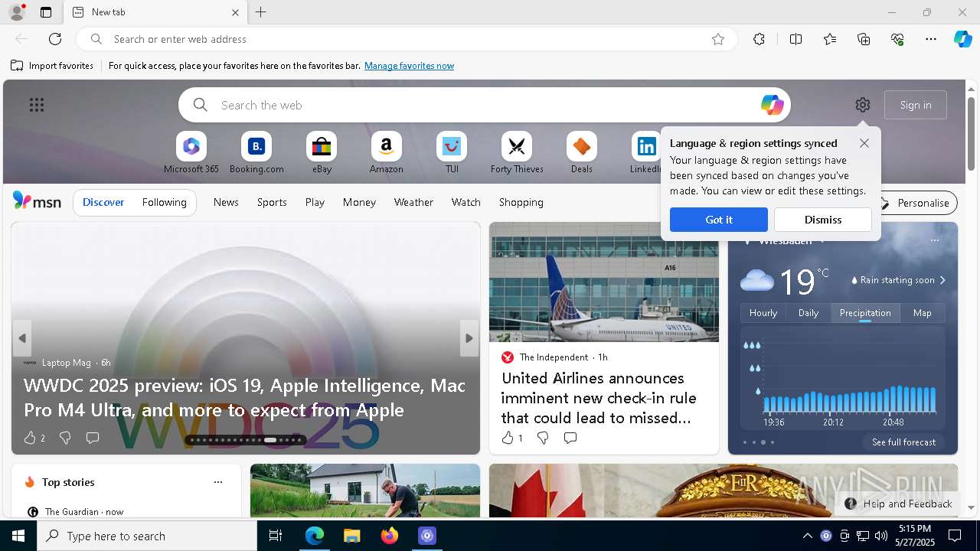Screen dimensions: 980x551
Task: Go to previous carousel story arrow
Action: tap(22, 338)
